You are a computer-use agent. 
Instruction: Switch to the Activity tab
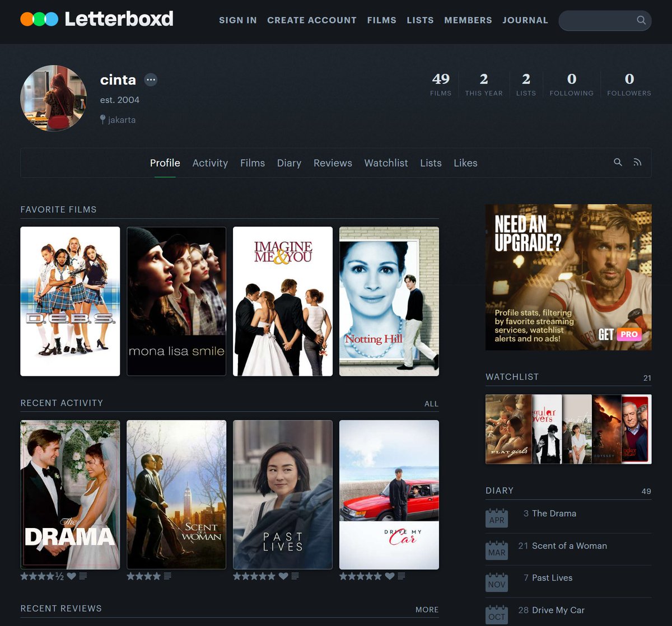point(210,163)
